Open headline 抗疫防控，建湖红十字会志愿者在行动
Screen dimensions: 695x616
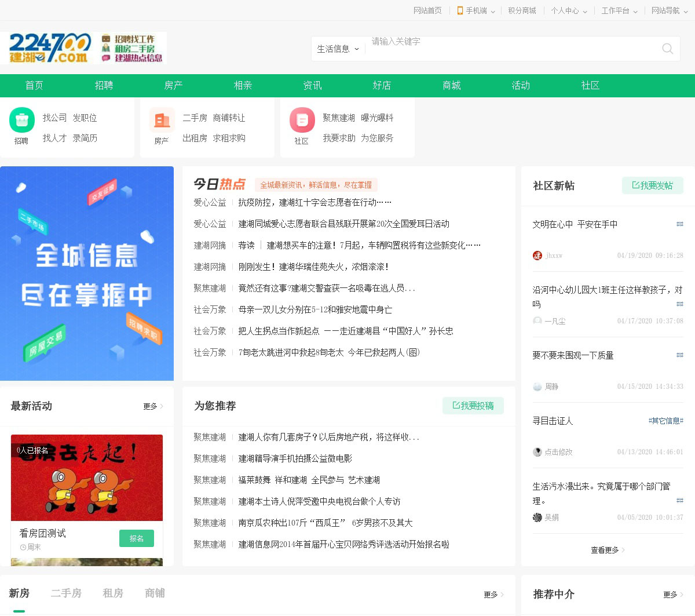tap(315, 202)
